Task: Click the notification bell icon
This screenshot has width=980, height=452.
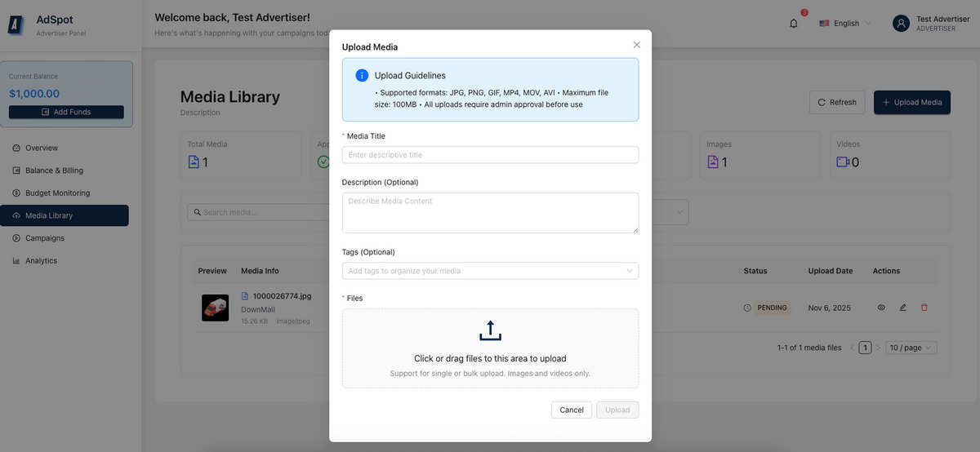Action: point(794,24)
